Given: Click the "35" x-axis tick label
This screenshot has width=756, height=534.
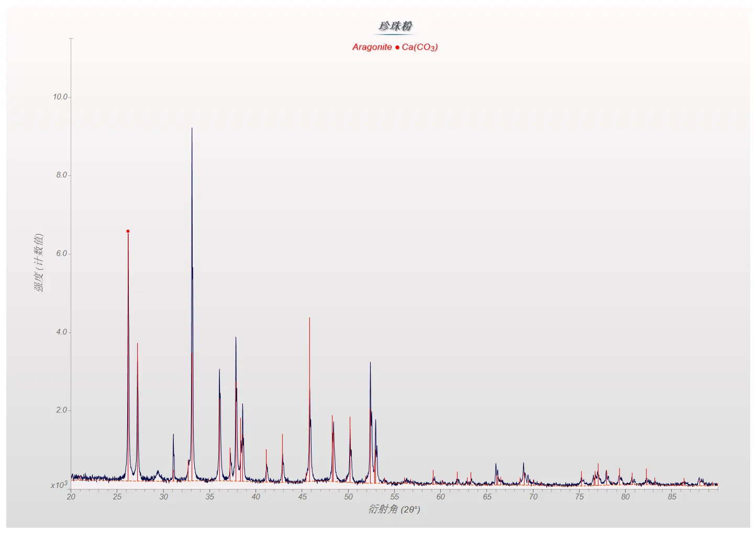Looking at the screenshot, I should (x=210, y=496).
